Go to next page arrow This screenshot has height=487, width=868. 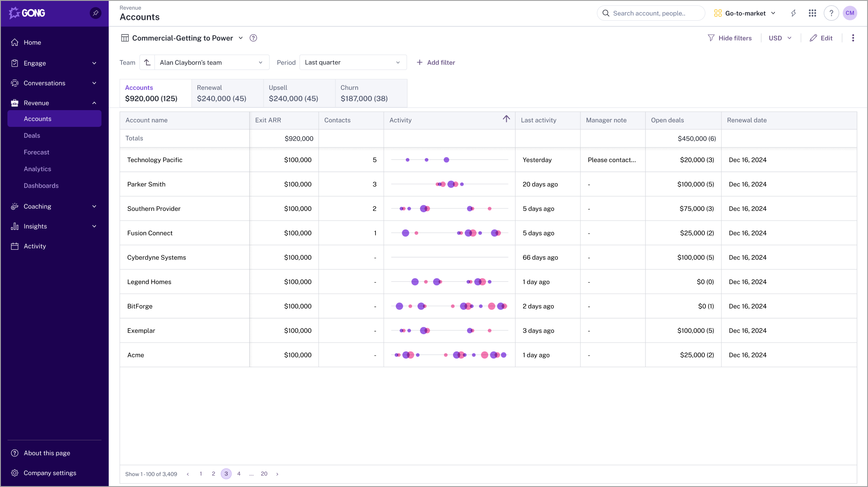coord(277,474)
